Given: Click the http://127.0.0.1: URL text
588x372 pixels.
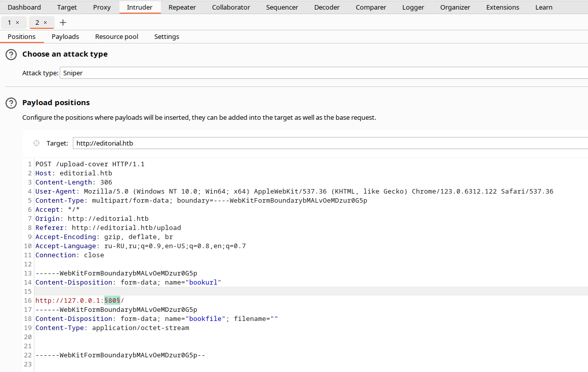Looking at the screenshot, I should tap(70, 300).
